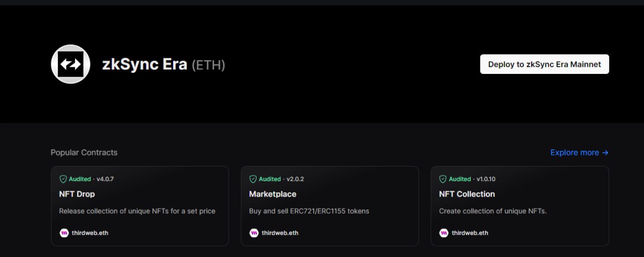Viewport: 644px width, 257px height.
Task: Click the audited shield icon on Marketplace
Action: tap(253, 179)
